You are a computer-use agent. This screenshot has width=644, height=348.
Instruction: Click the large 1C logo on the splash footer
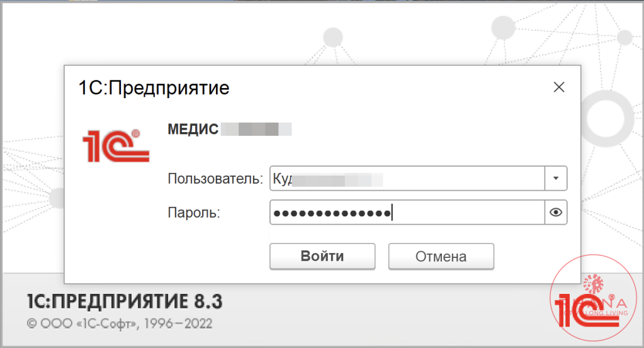587,311
